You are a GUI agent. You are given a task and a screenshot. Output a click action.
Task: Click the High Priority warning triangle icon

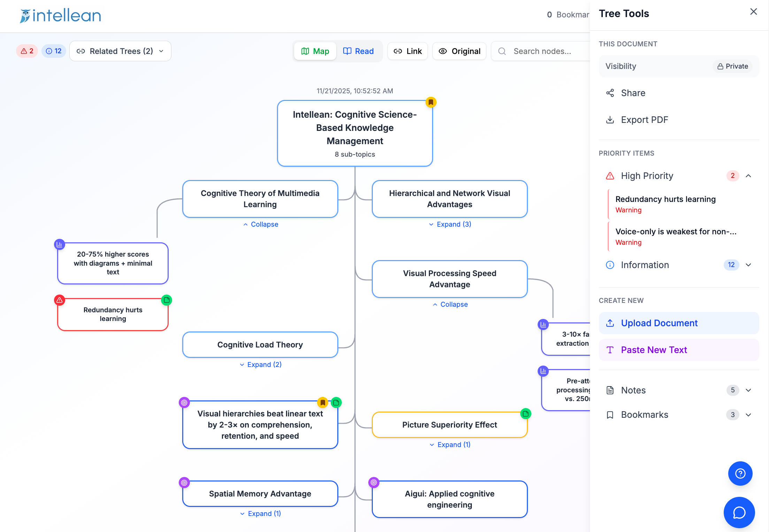pos(610,176)
